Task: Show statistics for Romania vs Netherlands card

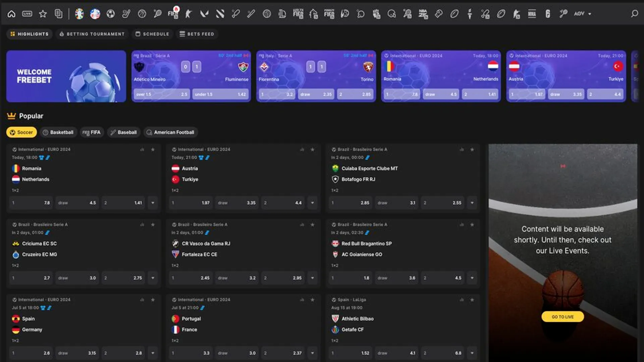Action: (142, 149)
